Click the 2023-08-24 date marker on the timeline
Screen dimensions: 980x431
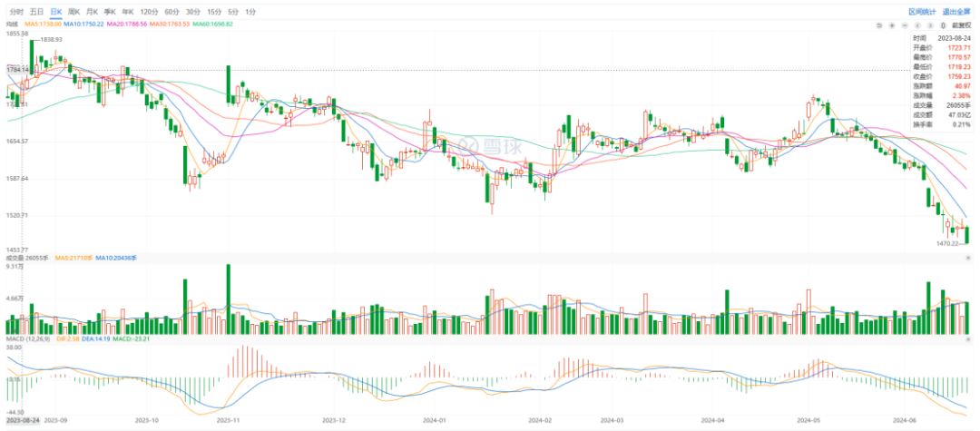click(21, 422)
